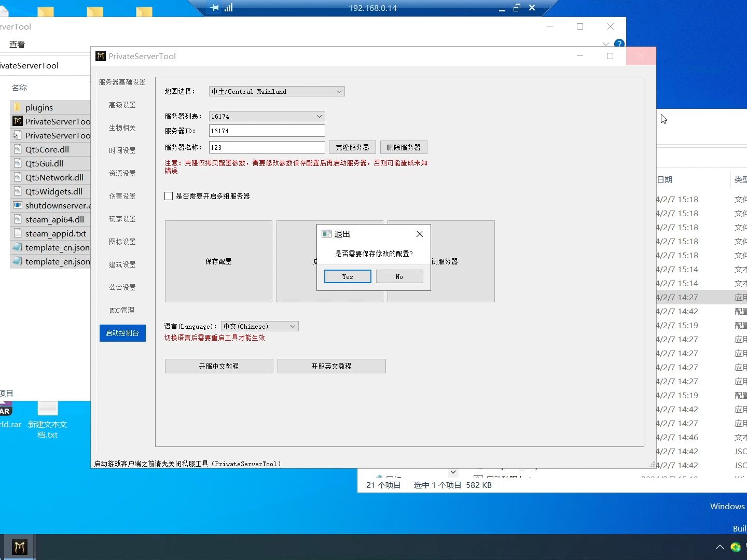747x560 pixels.
Task: Click the remote session pin icon
Action: (x=215, y=8)
